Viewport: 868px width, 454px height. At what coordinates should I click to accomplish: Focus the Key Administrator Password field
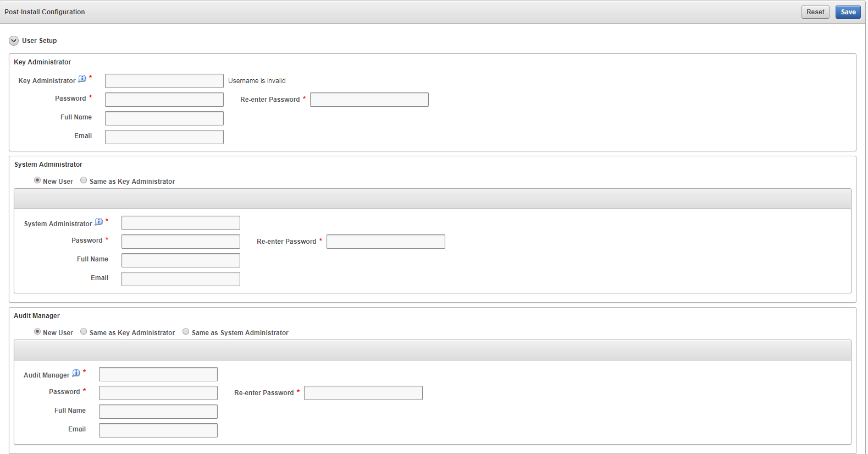point(164,100)
